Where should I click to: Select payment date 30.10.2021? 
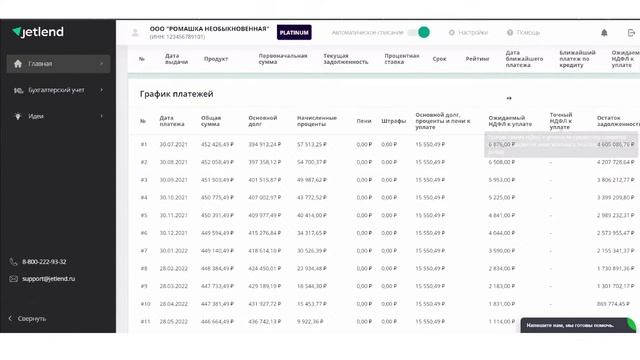[173, 198]
